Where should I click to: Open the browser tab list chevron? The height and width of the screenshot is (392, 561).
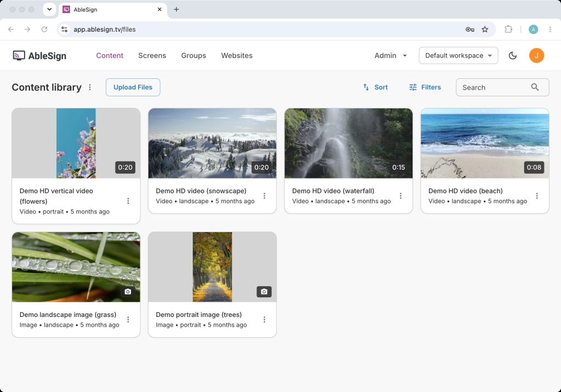click(x=49, y=9)
